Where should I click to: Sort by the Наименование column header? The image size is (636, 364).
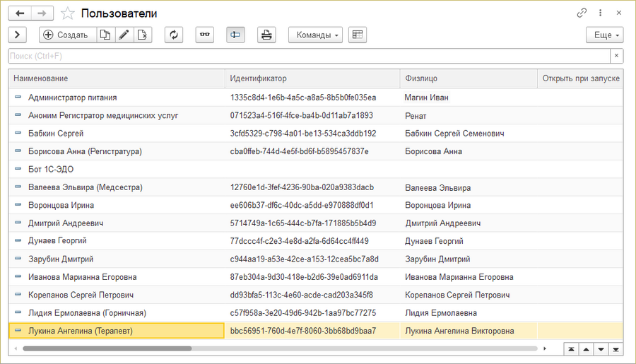pos(117,78)
